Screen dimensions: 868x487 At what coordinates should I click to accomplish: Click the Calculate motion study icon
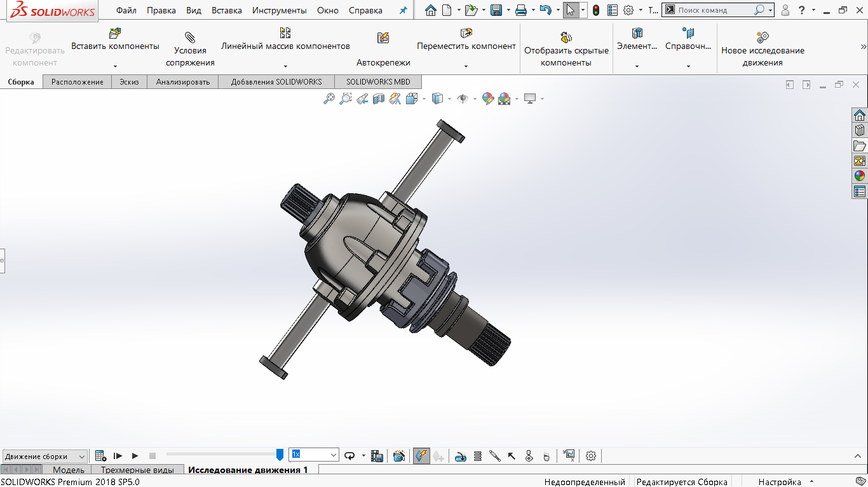tap(100, 456)
